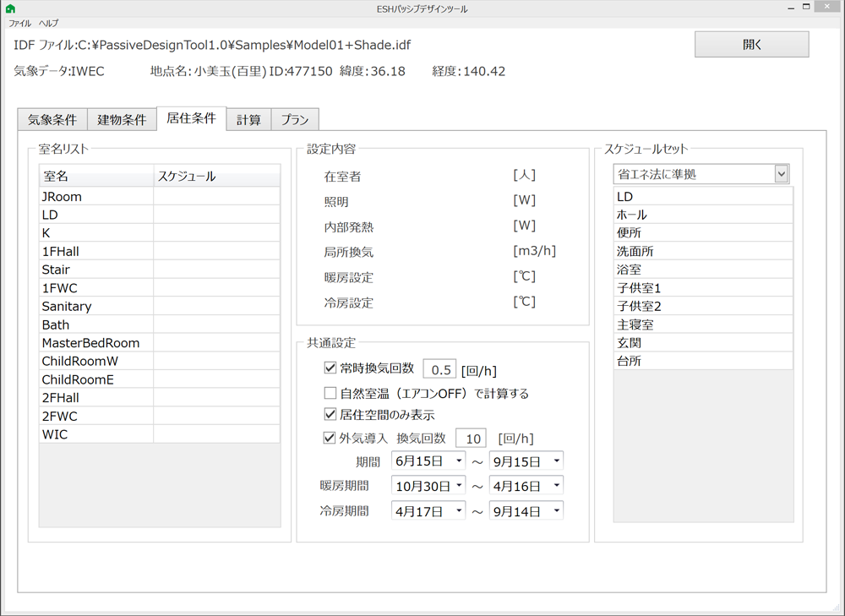Click the 常時換気回数 value field showing 0.5
845x616 pixels.
pyautogui.click(x=439, y=370)
